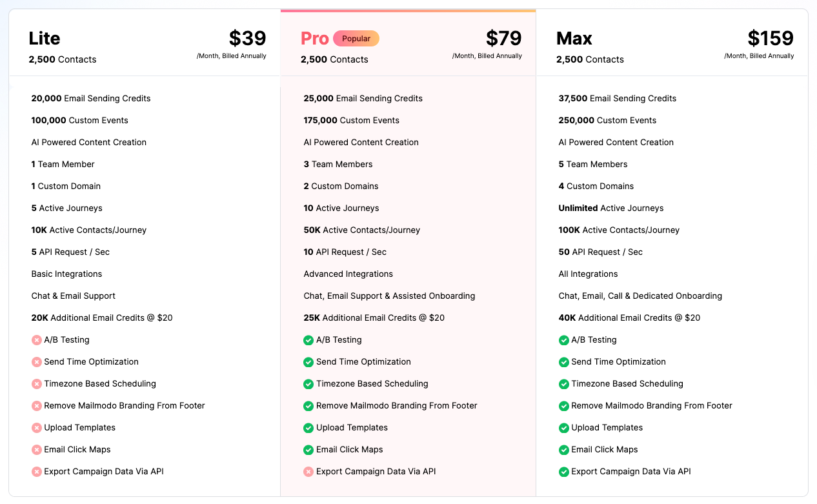Click Lite plan's 20,000 Email Sending Credits
Viewport: 817px width, 504px height.
point(91,99)
